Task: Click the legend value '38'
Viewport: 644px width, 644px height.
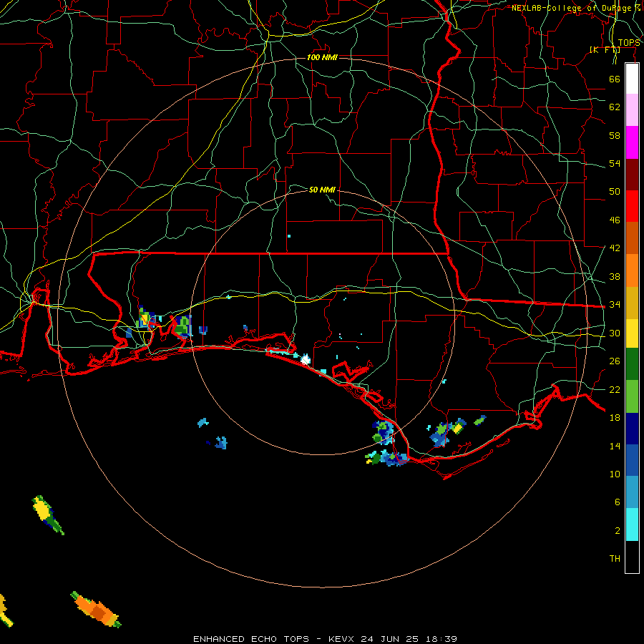Action: pos(615,277)
